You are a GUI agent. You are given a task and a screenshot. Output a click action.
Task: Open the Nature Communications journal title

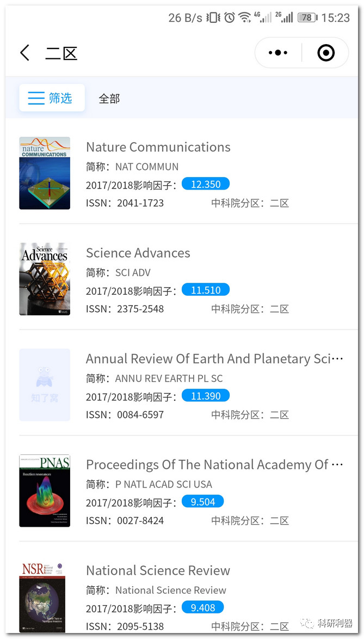158,147
